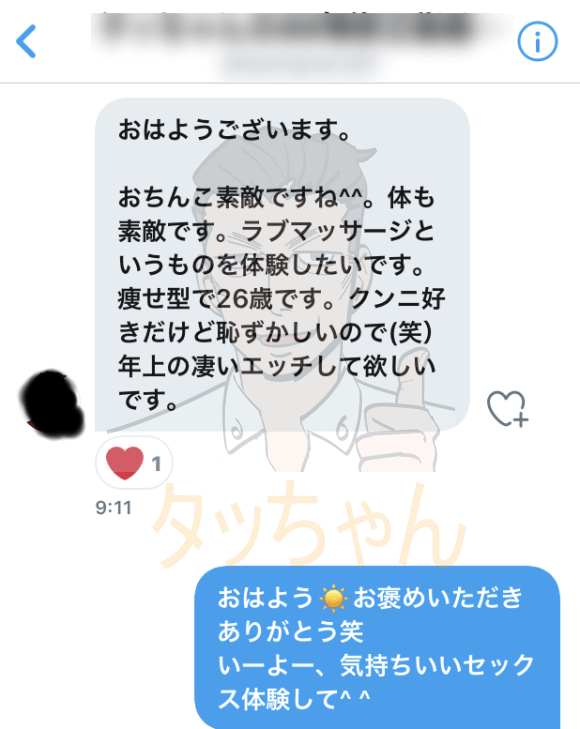This screenshot has width=580, height=729.
Task: Open the blacked-out sender avatar
Action: coord(52,404)
